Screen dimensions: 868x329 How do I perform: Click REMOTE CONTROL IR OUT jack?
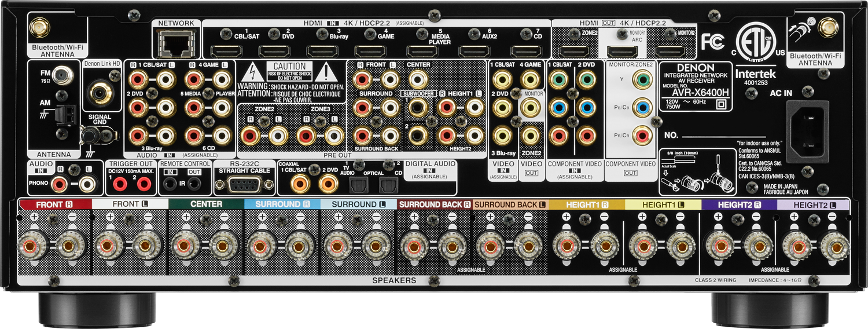pos(195,185)
